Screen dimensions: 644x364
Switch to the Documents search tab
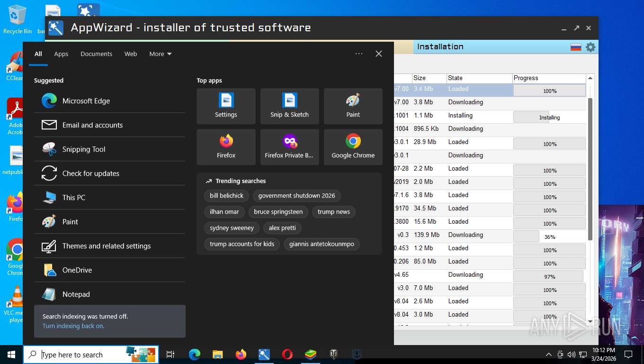(x=96, y=54)
